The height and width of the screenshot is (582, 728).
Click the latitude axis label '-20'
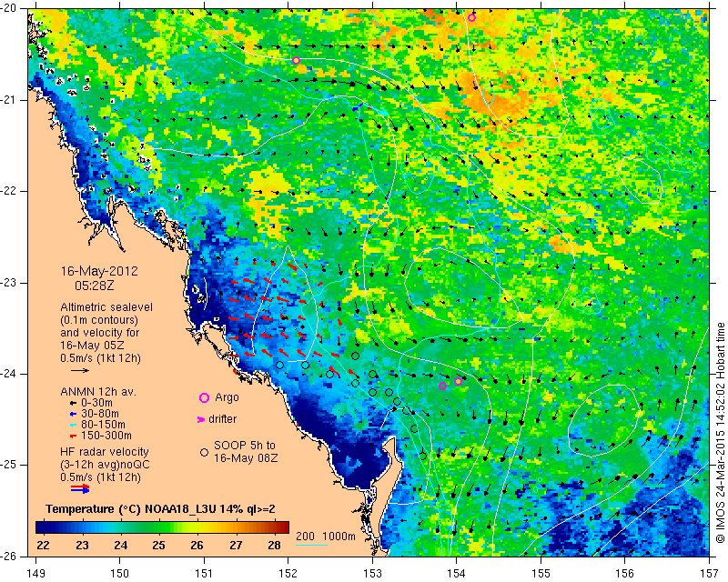9,8
